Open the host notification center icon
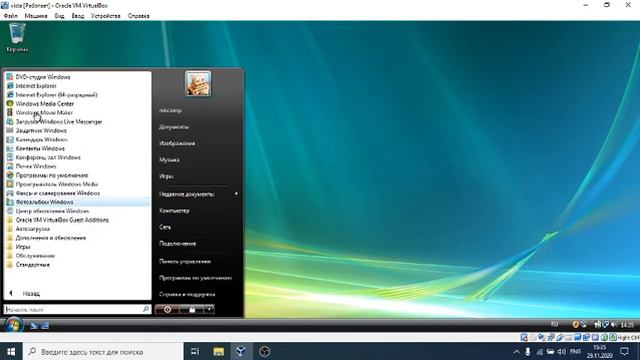The width and height of the screenshot is (640, 360). (624, 351)
